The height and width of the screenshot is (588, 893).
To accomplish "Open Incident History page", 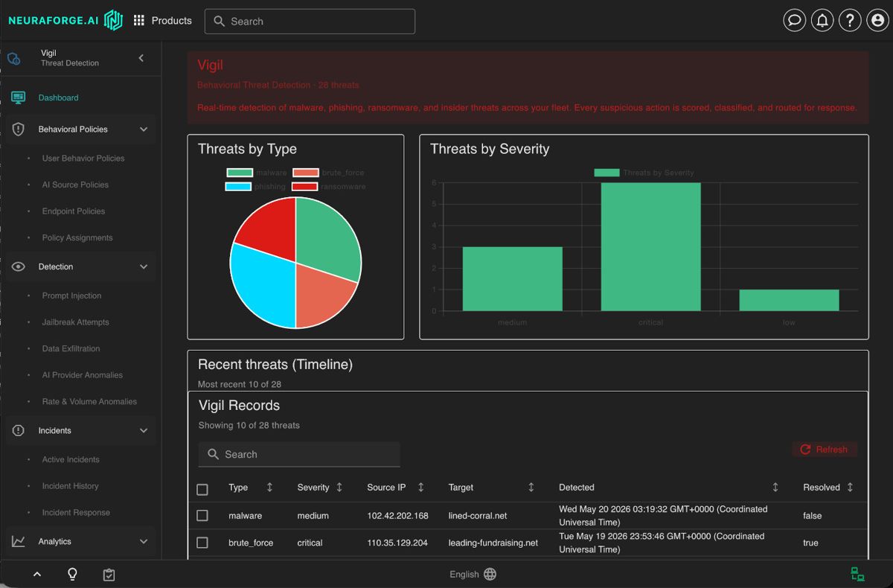I will 70,486.
